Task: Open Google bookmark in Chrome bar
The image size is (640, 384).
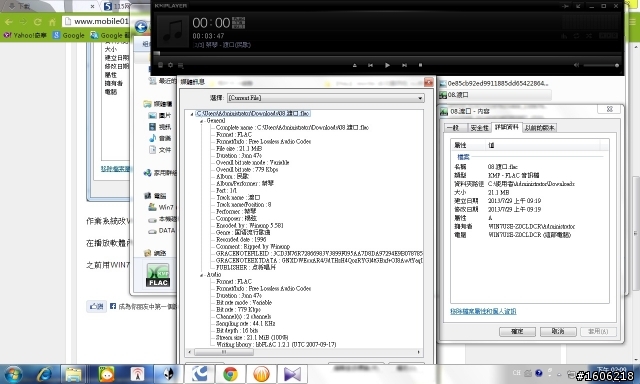Action: point(69,36)
